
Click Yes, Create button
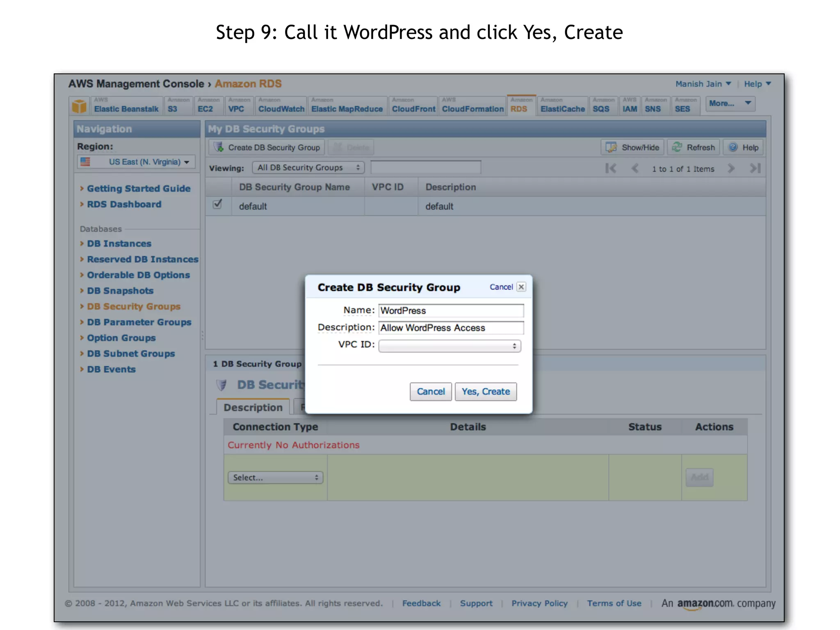coord(486,391)
